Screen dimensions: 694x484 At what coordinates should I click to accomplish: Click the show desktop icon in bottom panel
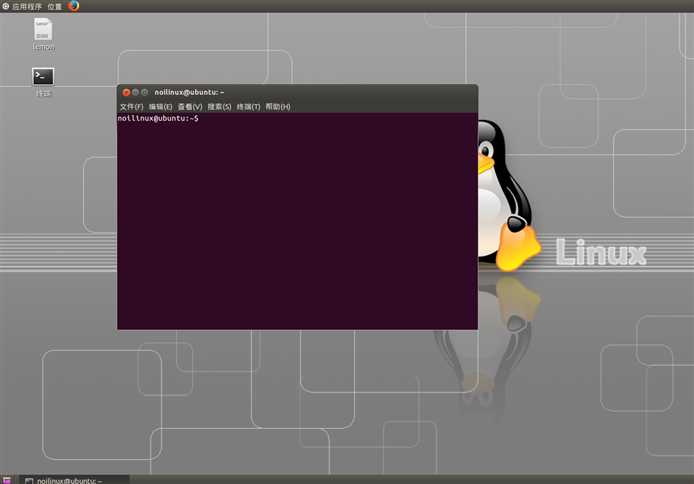tap(7, 480)
